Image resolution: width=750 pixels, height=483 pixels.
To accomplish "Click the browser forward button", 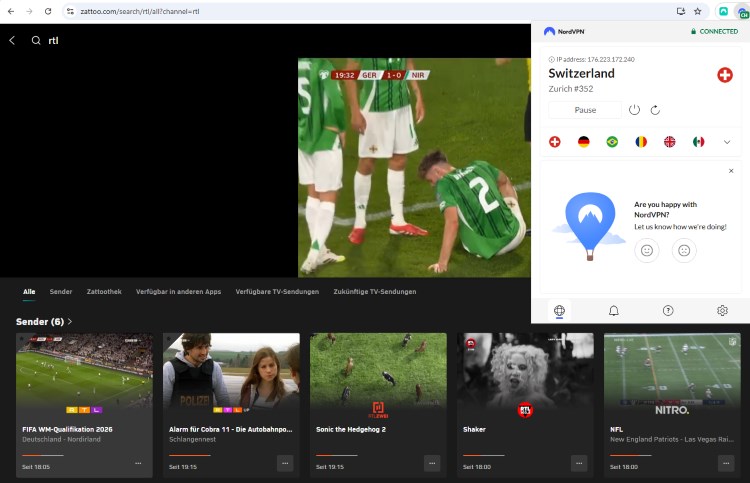I will pyautogui.click(x=29, y=11).
